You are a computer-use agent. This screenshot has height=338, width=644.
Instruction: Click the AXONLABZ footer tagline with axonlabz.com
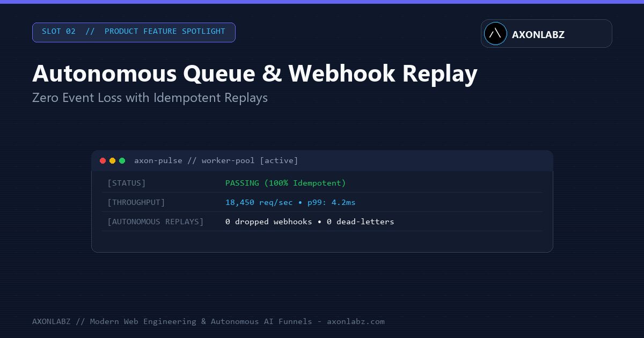pos(208,321)
